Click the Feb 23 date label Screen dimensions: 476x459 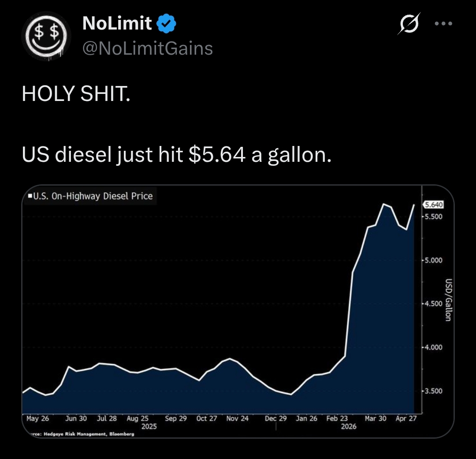click(337, 418)
